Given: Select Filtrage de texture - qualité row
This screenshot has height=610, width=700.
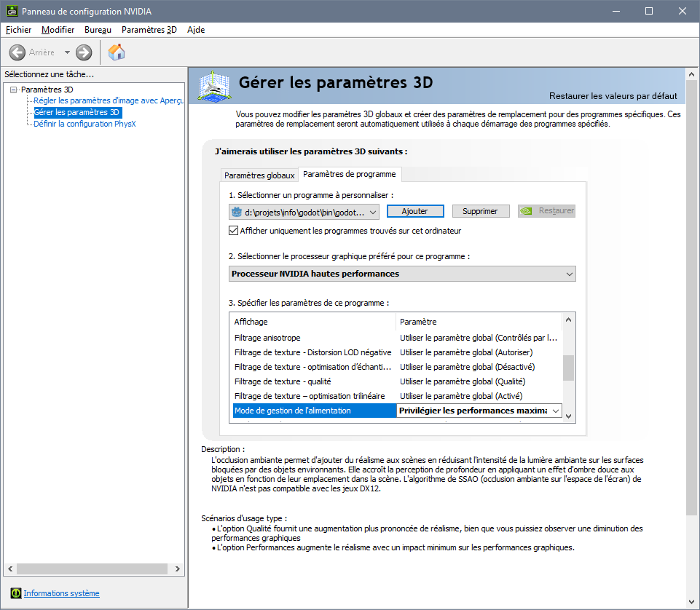Looking at the screenshot, I should click(x=397, y=381).
